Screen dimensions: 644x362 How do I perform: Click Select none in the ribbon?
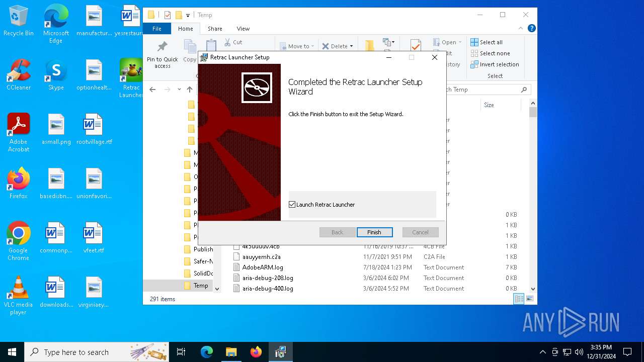pos(490,53)
